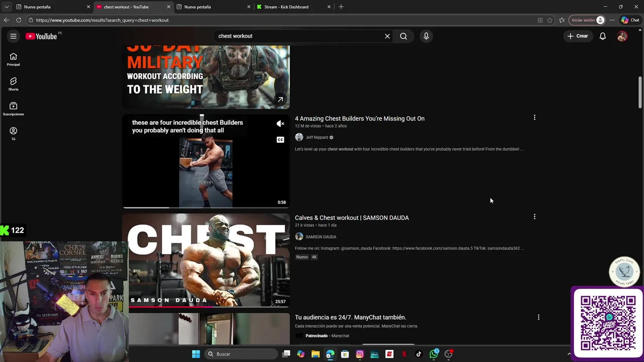Open the Windows Start menu

click(x=196, y=354)
